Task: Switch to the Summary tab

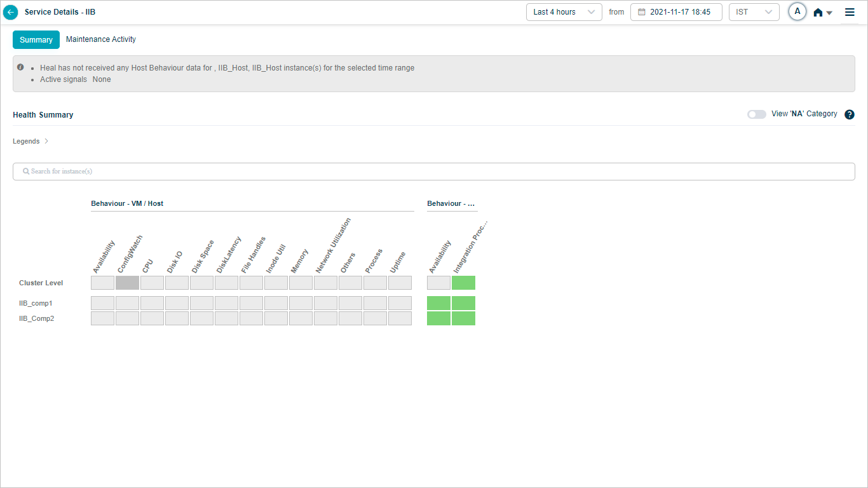Action: tap(36, 40)
